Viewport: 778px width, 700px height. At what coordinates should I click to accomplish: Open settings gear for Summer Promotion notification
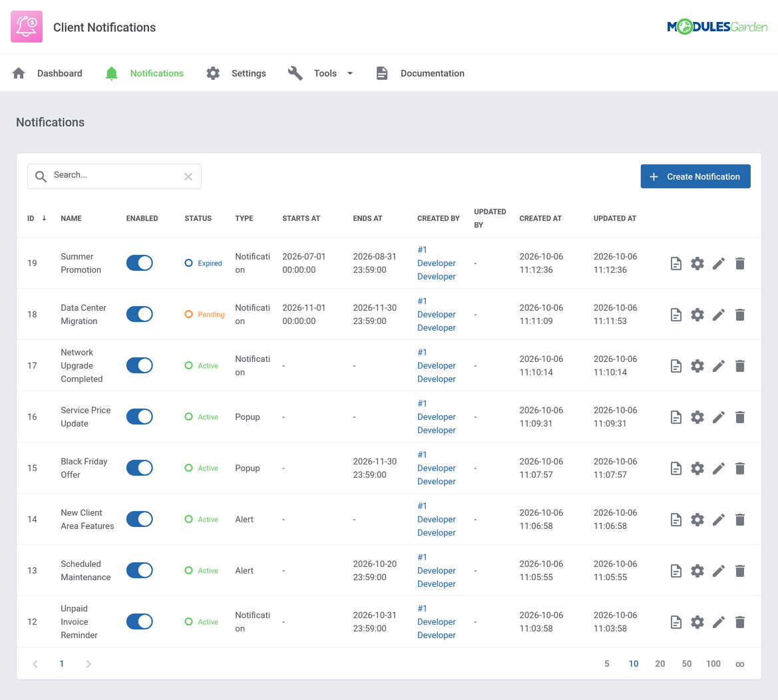pyautogui.click(x=697, y=263)
